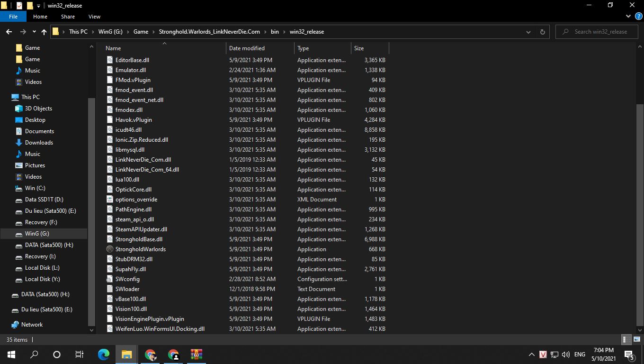The width and height of the screenshot is (644, 364).
Task: Click the grayed forward navigation arrow
Action: click(x=22, y=32)
